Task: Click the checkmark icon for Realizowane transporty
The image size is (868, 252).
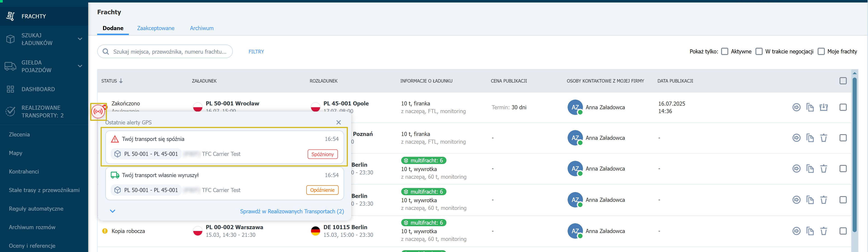Action: pos(10,111)
